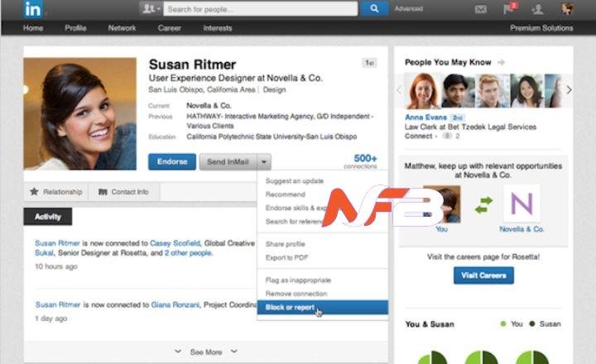Choose Remove connection
596x364 pixels.
[296, 294]
